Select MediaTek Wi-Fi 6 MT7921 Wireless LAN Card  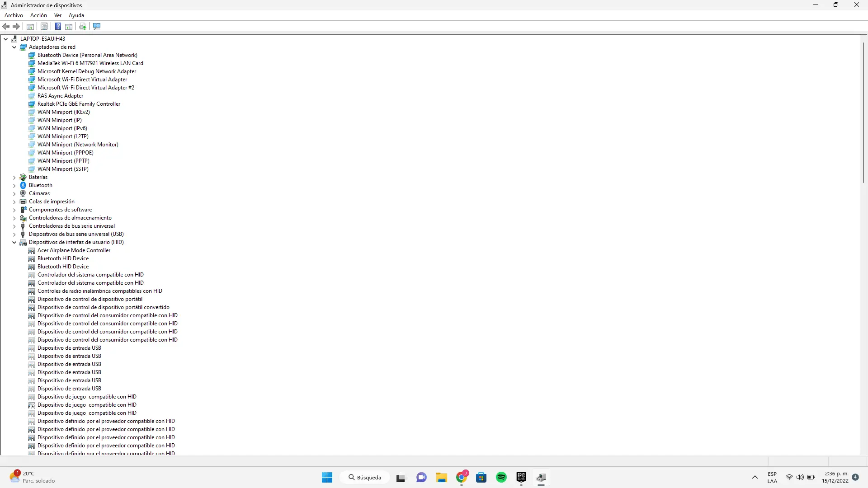point(90,63)
